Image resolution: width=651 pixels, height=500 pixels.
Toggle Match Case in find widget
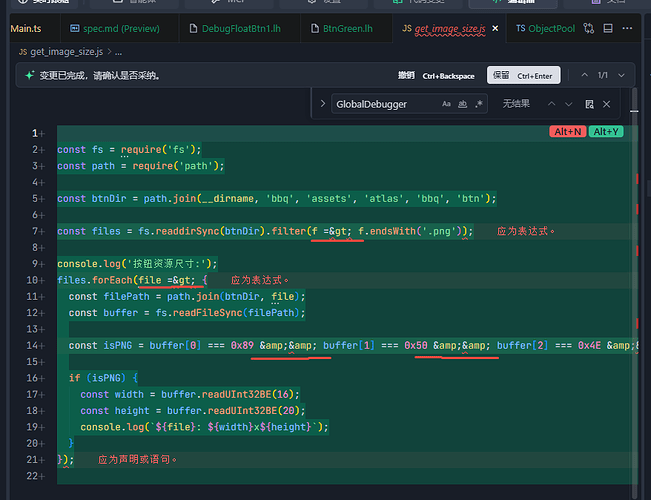[447, 104]
